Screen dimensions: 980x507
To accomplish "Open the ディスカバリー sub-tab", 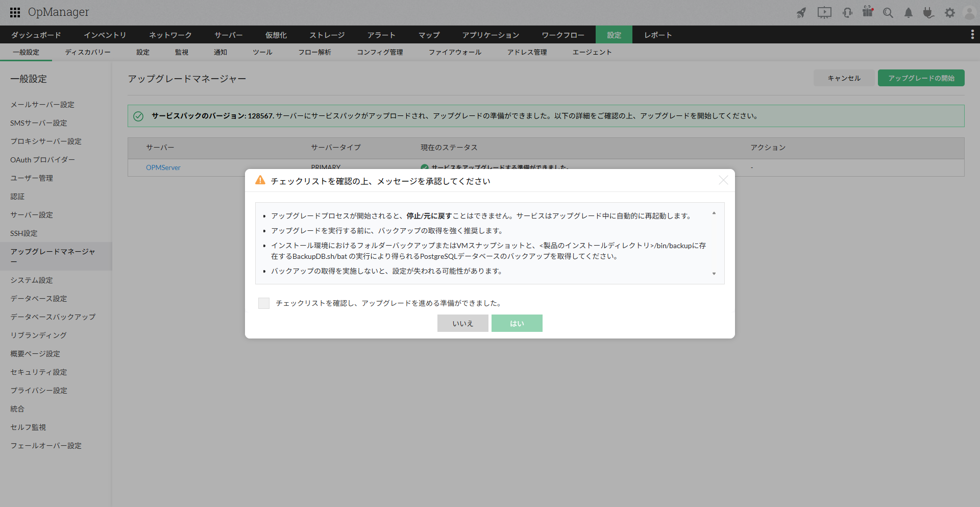I will [88, 52].
